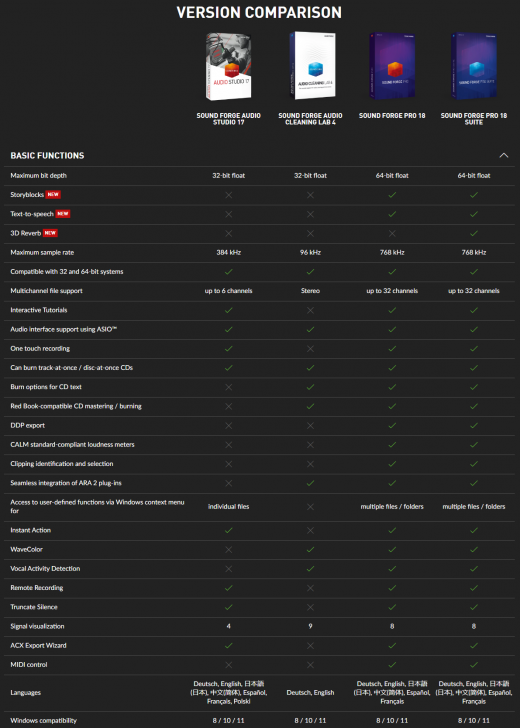Click the MIDI control checkmark under Sound Forge Pro 18
The image size is (520, 728).
click(392, 664)
